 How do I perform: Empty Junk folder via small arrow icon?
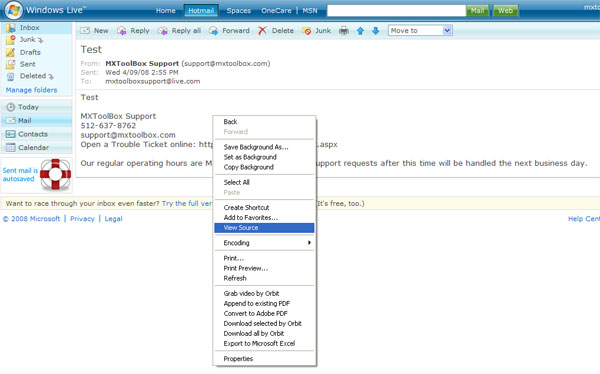click(41, 40)
